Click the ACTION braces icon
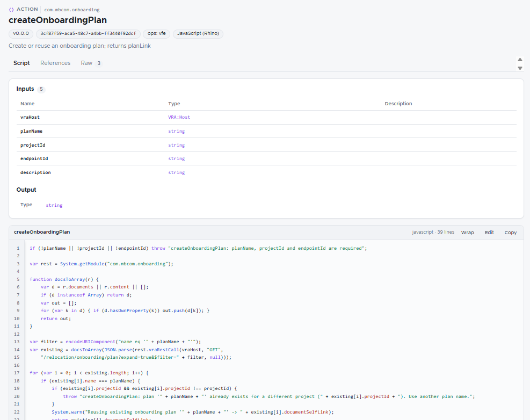The width and height of the screenshot is (530, 420). click(11, 10)
